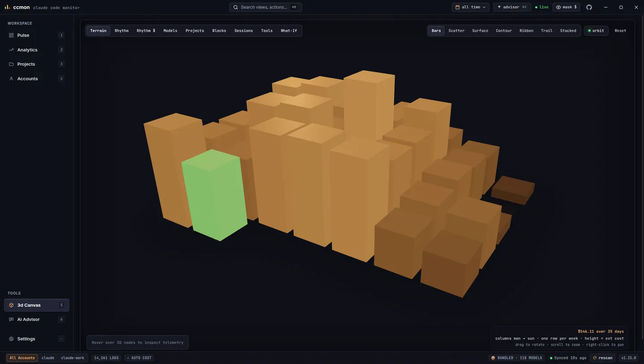
Task: Click the 3d Canvas cube icon
Action: tap(11, 305)
